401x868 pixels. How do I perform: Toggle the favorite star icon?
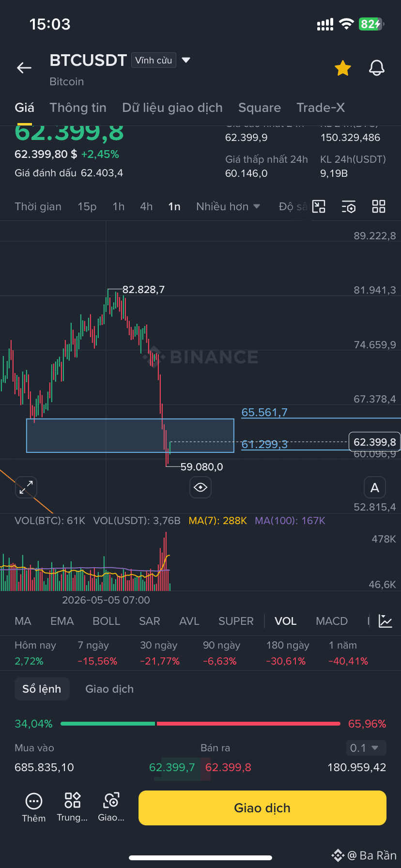click(343, 68)
